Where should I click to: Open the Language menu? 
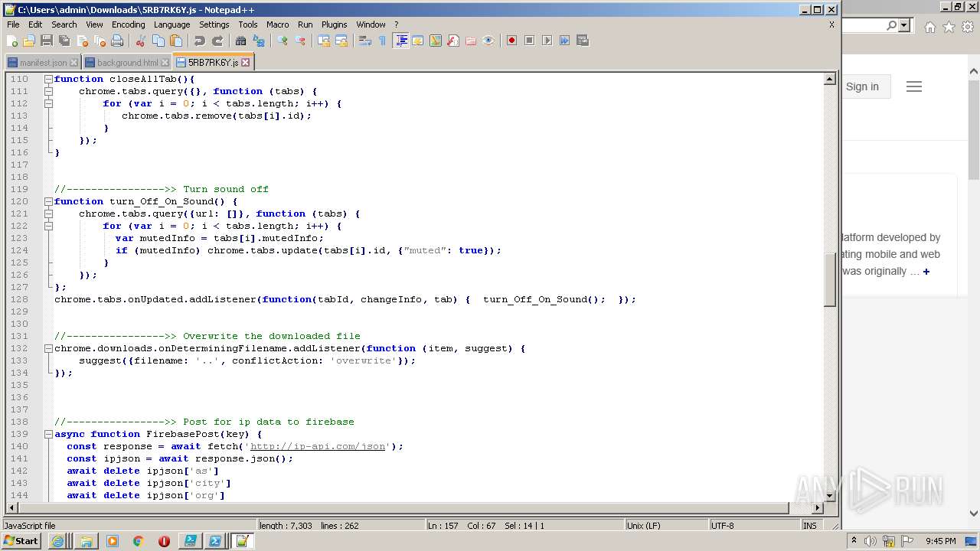point(171,24)
